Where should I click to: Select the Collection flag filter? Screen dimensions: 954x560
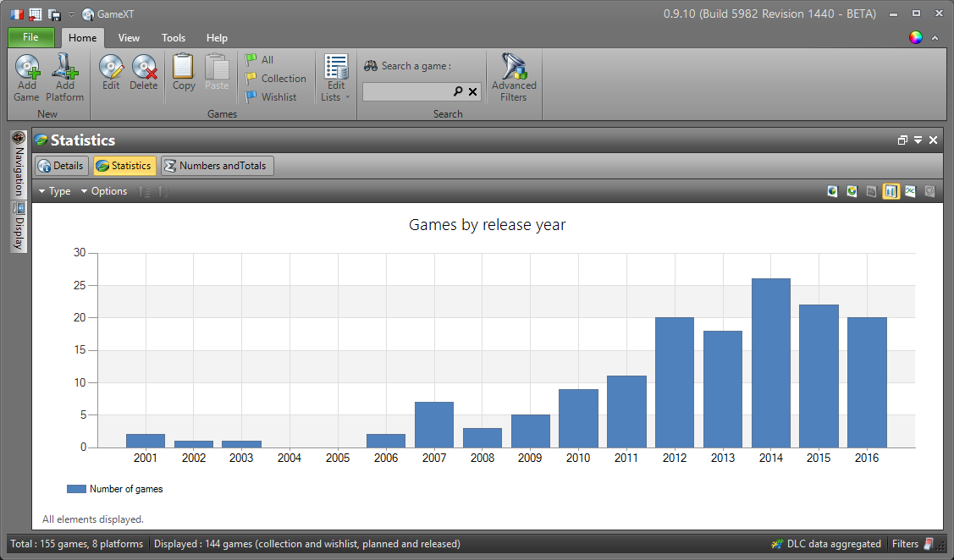click(x=276, y=79)
